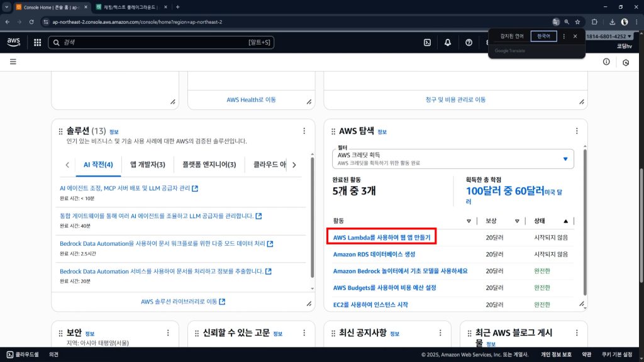The width and height of the screenshot is (644, 362).
Task: Select the AI 작전(4) tab
Action: point(98,165)
